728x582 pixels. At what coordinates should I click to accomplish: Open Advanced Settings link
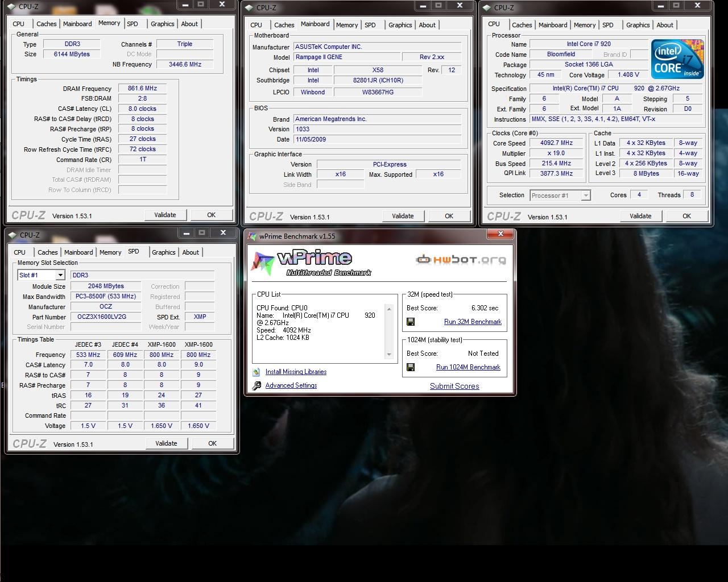291,385
